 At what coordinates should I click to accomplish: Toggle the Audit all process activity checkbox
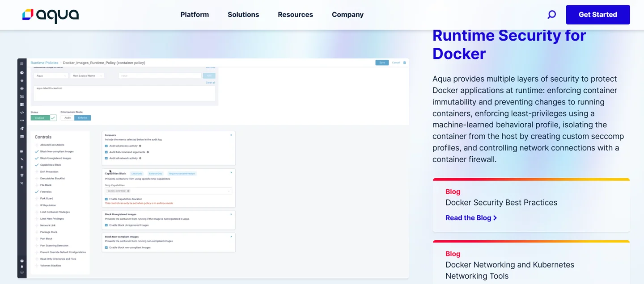[x=106, y=146]
